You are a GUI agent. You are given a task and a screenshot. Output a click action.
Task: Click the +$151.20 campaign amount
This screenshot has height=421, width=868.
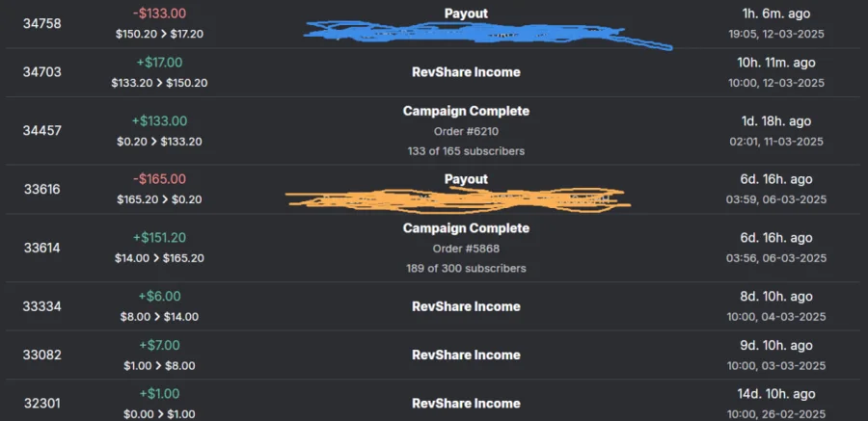point(159,238)
